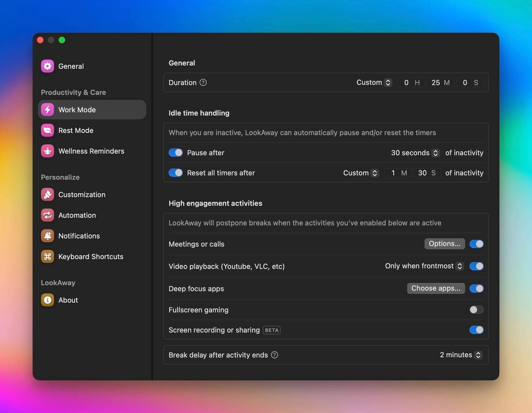Click the Duration minutes field showing 25
Image resolution: width=532 pixels, height=413 pixels.
click(x=440, y=82)
